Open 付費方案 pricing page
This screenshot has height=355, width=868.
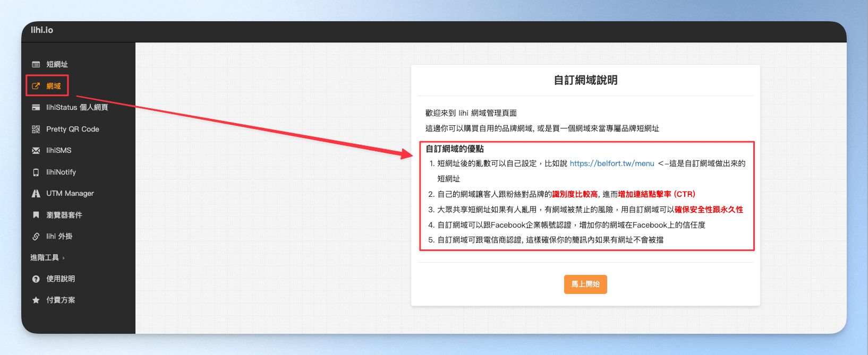coord(61,300)
